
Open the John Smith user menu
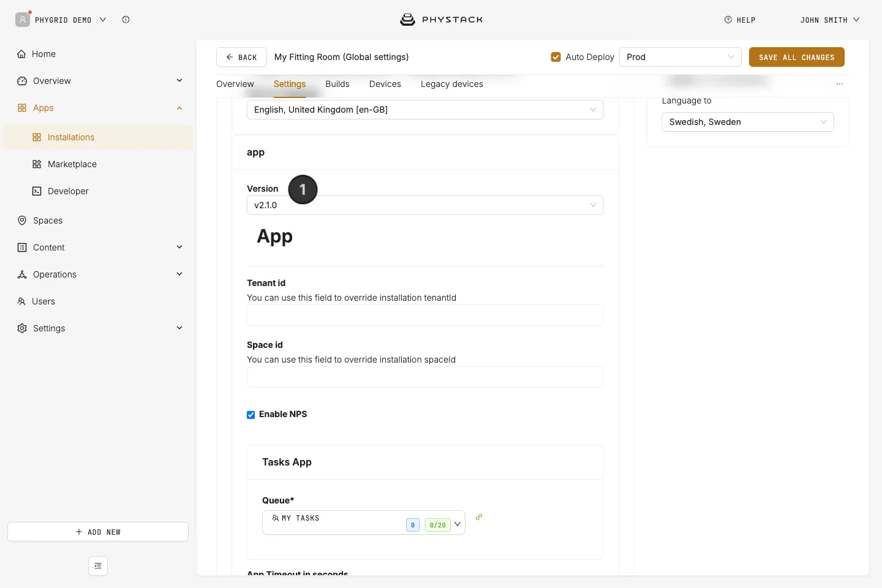click(x=830, y=20)
